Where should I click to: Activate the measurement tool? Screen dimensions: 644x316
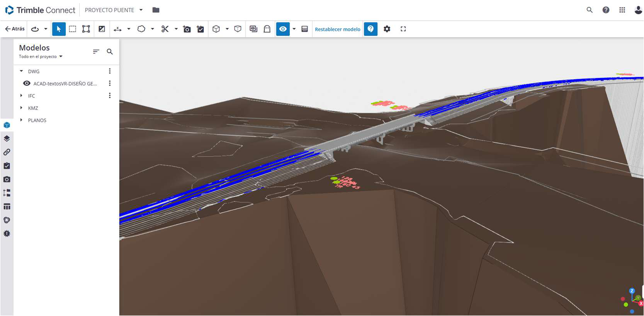[117, 29]
